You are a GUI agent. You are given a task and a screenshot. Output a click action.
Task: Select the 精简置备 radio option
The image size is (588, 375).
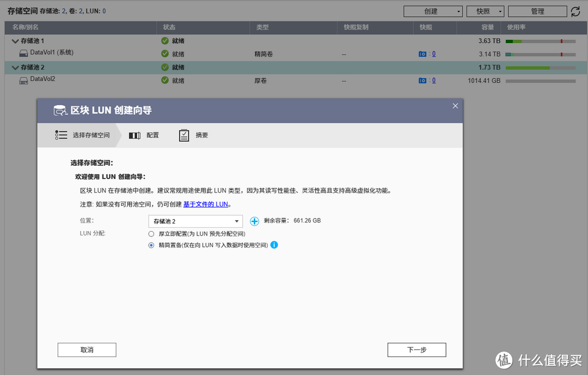coord(151,245)
